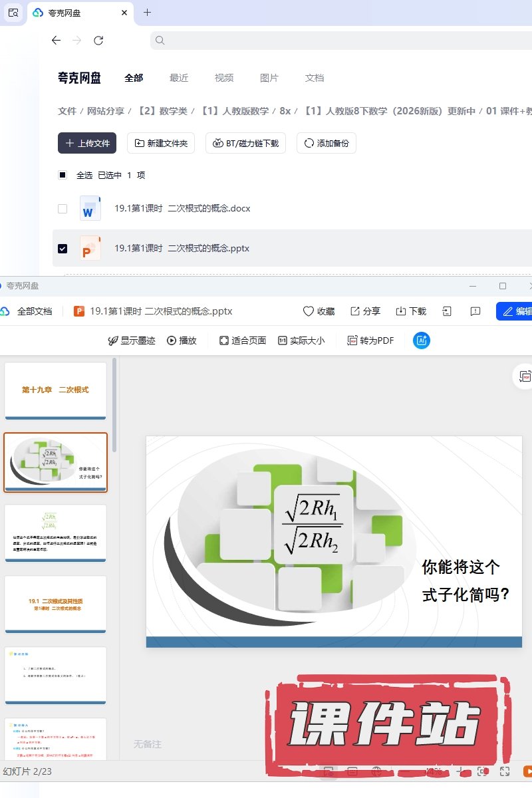Click the Fit Page icon
The image size is (532, 798).
coord(243,340)
